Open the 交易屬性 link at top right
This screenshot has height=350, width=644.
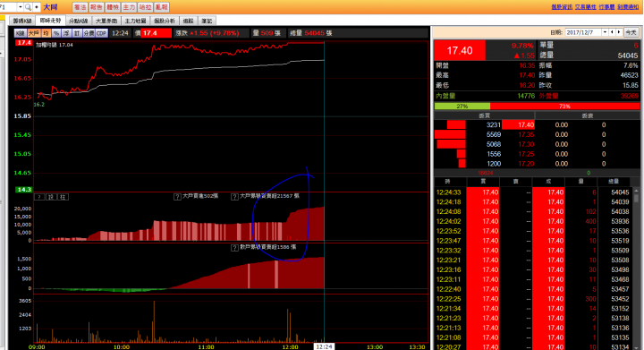click(585, 7)
